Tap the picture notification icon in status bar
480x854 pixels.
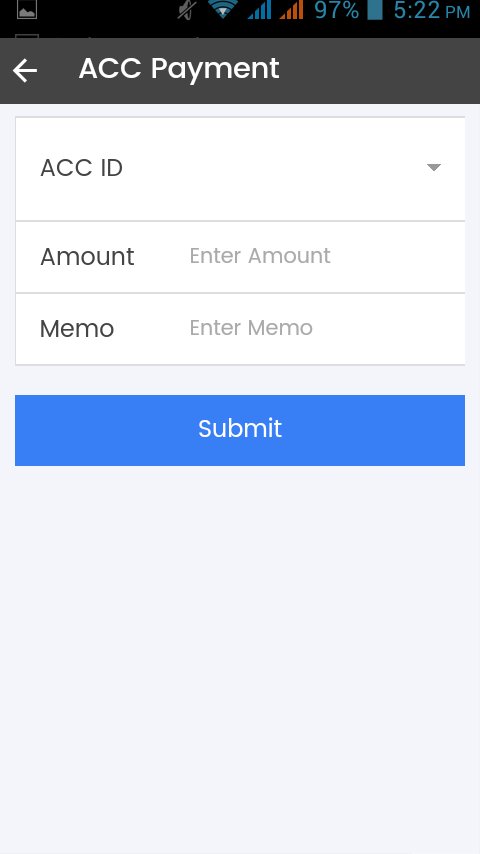coord(27,10)
